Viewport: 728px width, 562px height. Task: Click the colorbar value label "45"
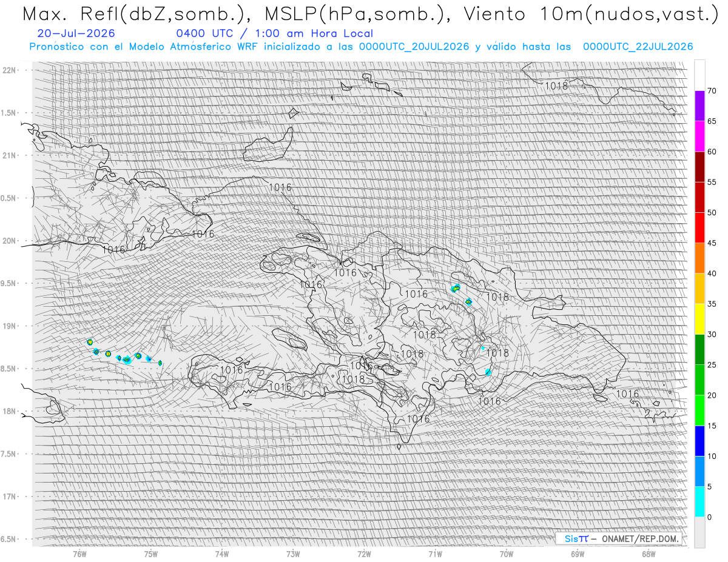coord(712,243)
